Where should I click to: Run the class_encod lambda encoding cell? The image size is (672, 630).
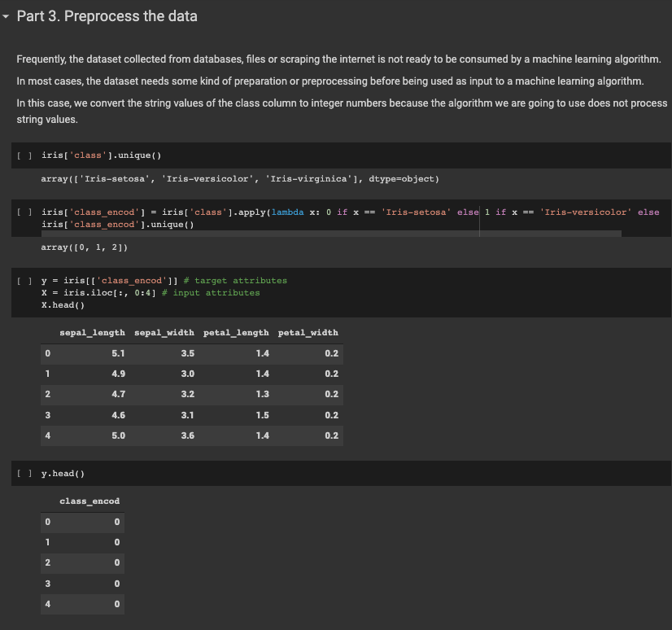(24, 210)
